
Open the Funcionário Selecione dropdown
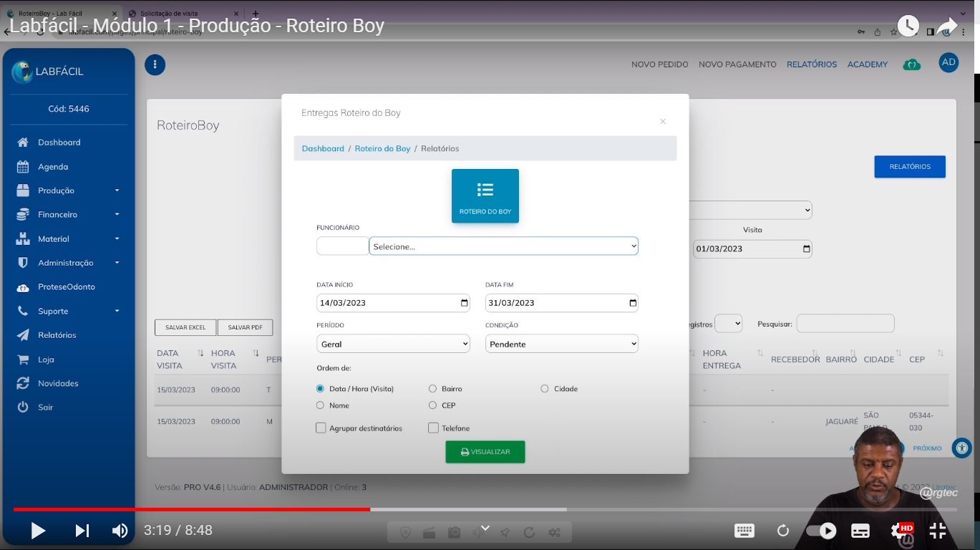point(503,246)
